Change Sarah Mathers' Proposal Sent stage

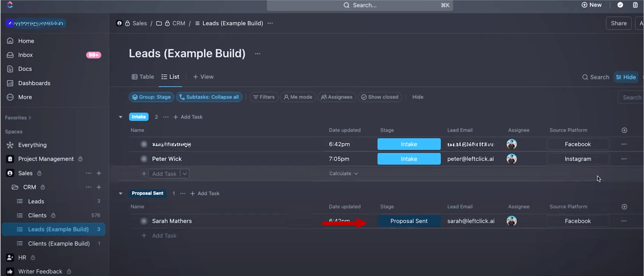pyautogui.click(x=409, y=221)
